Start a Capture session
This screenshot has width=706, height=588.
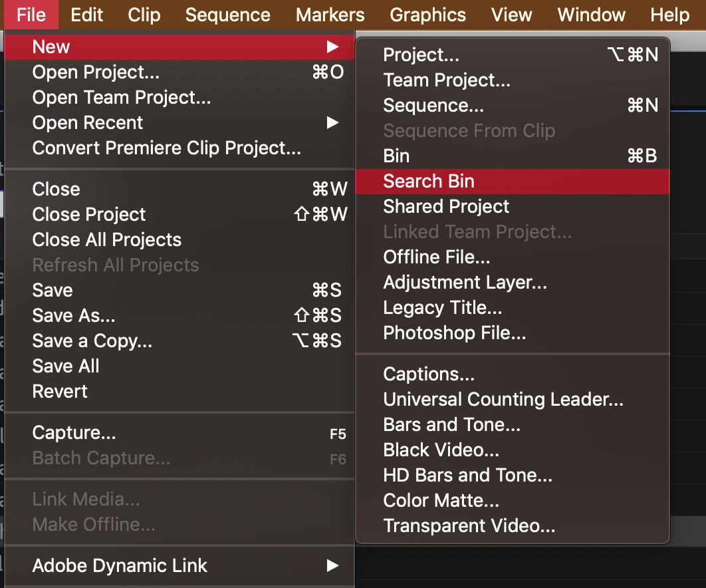coord(74,432)
